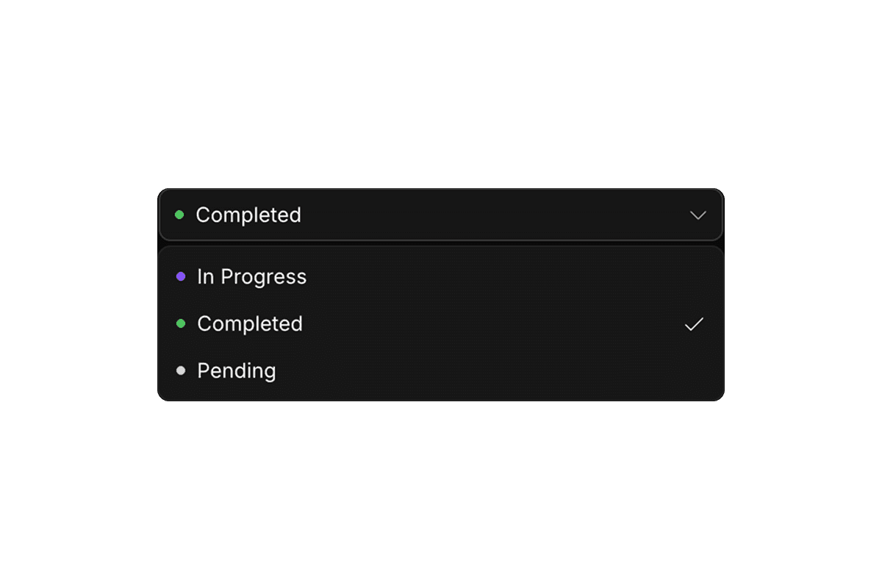
Task: Set status to In Progress via its label
Action: pos(251,277)
